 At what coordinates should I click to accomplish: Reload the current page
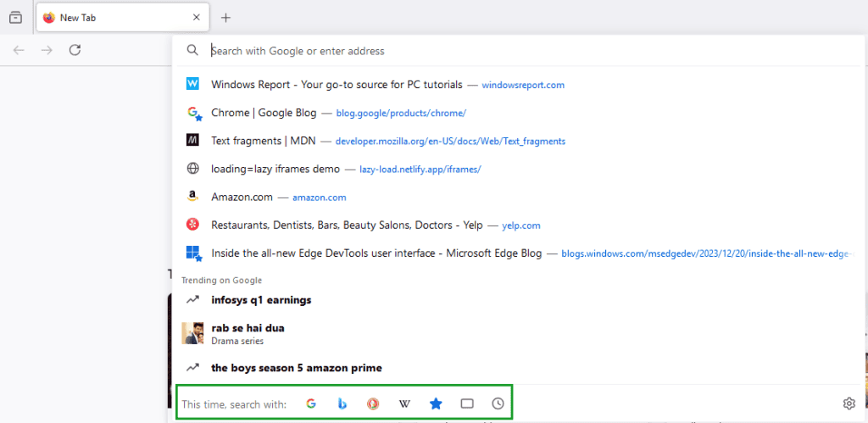click(x=75, y=50)
